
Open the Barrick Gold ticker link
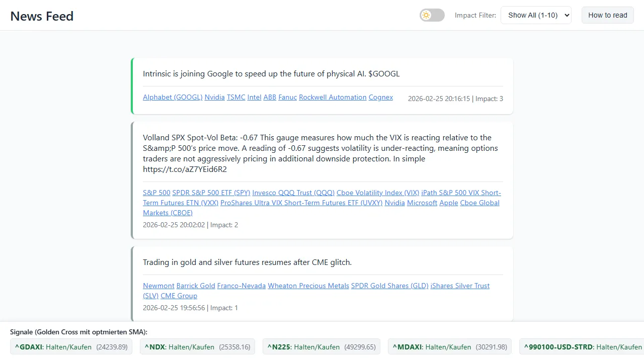[x=196, y=286]
